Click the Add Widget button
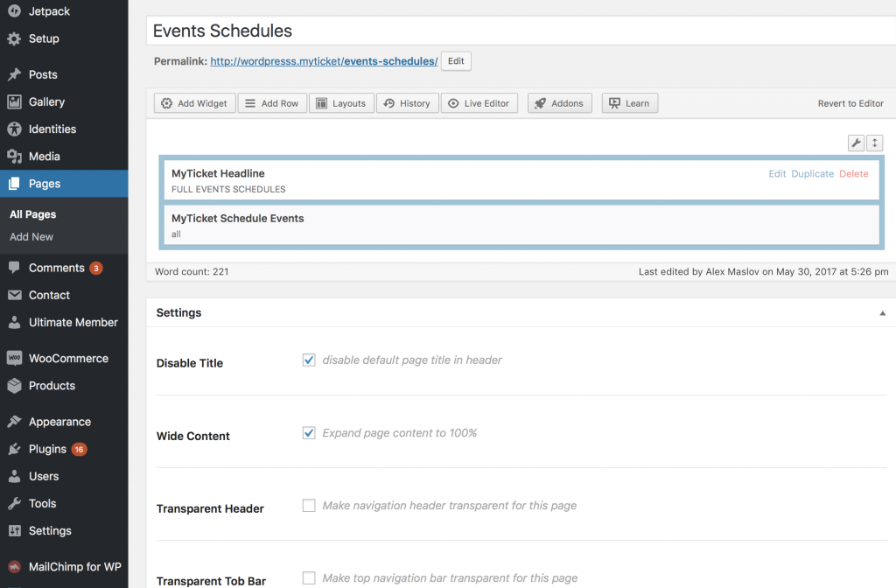The width and height of the screenshot is (896, 588). pyautogui.click(x=194, y=103)
